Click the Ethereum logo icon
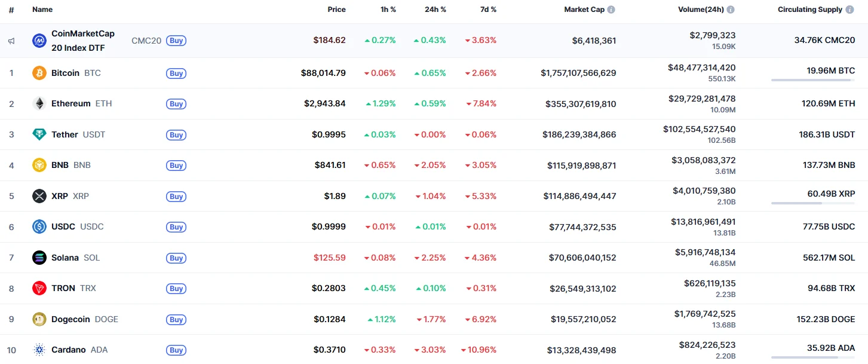The height and width of the screenshot is (364, 868). click(x=39, y=103)
